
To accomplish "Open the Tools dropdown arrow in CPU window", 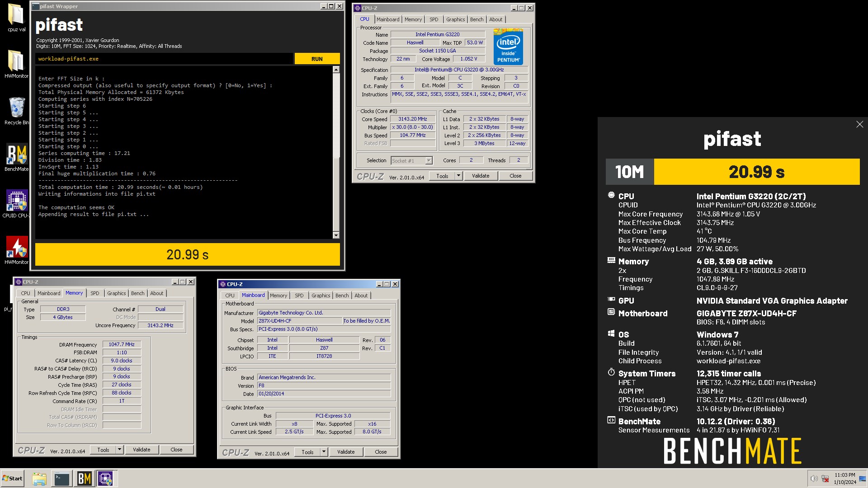I will [458, 176].
